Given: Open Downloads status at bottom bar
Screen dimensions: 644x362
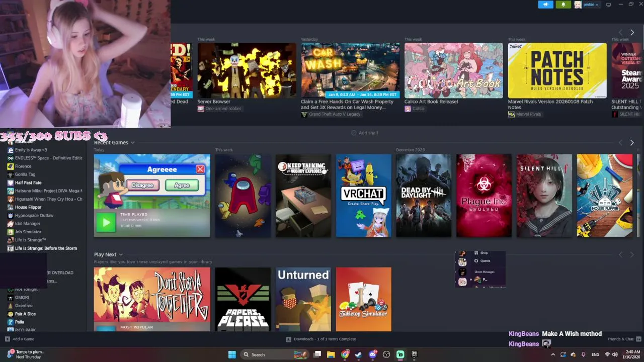Looking at the screenshot, I should tap(321, 339).
